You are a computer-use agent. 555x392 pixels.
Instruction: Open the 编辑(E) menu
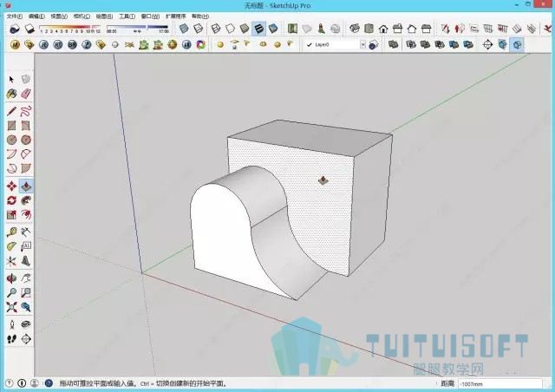click(x=36, y=16)
